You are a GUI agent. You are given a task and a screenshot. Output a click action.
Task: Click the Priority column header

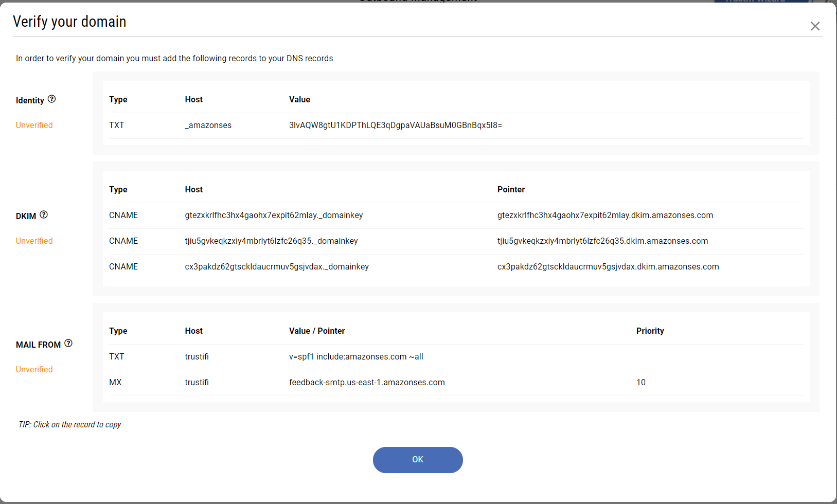pos(650,331)
